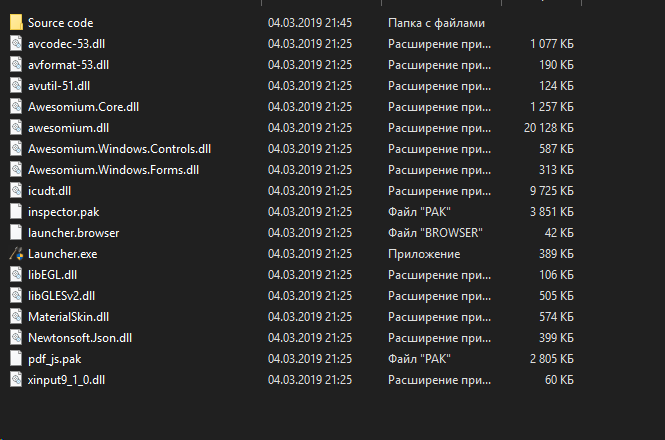Click the Awesomium.Windows.Forms.dll file name
Image resolution: width=665 pixels, height=440 pixels.
coord(114,170)
